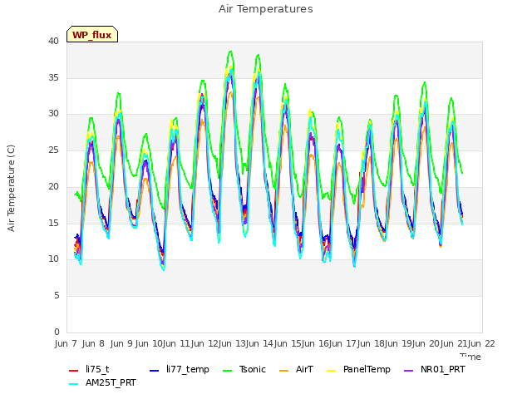Click the Air Temperature (C) axis label
The height and width of the screenshot is (399, 532).
tap(11, 189)
